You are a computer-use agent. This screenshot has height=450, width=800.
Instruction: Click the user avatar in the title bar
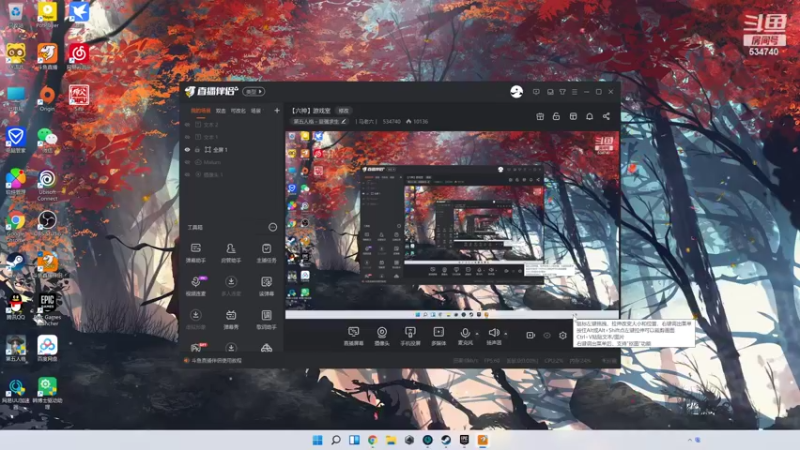click(516, 92)
